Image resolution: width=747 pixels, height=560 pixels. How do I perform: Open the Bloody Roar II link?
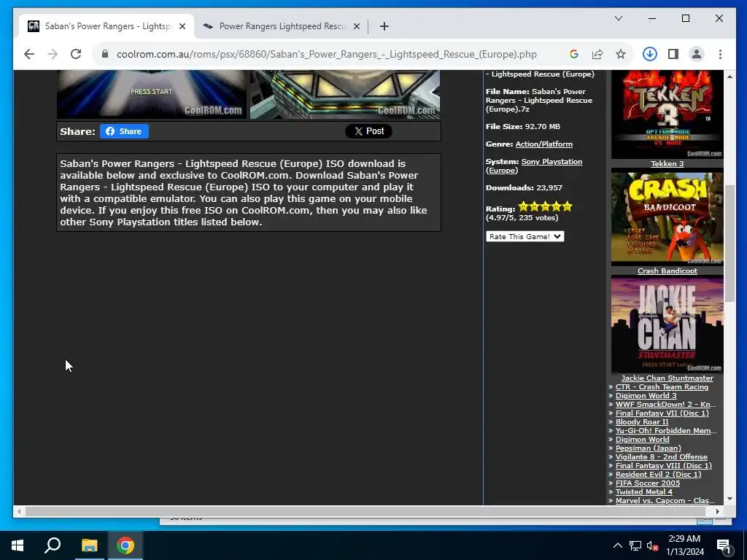642,422
